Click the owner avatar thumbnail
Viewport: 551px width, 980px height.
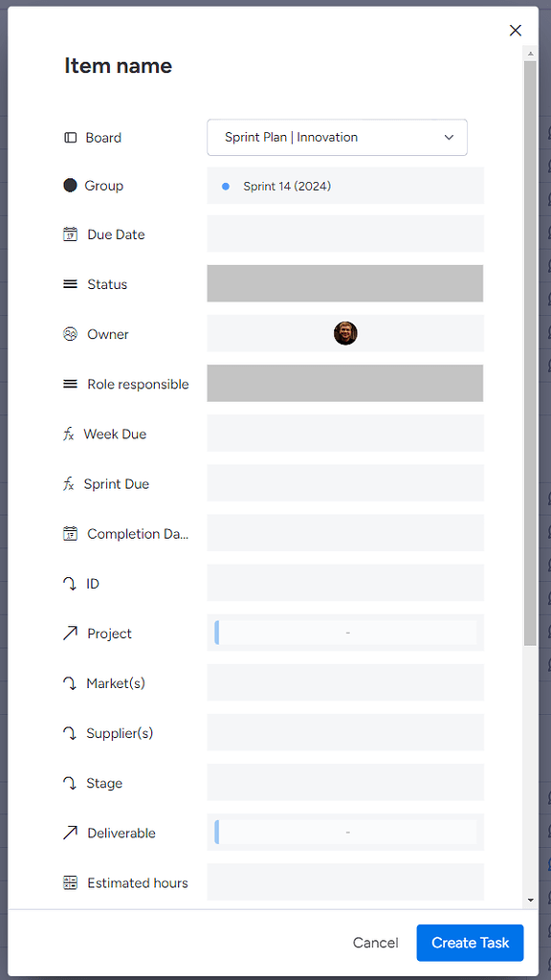click(x=344, y=333)
